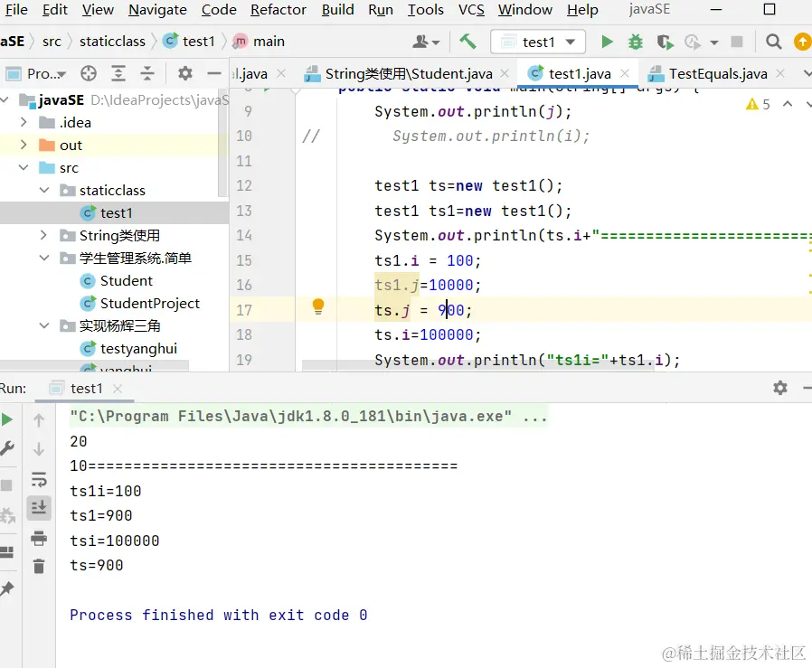Rerun test1 in Run panel

6,419
